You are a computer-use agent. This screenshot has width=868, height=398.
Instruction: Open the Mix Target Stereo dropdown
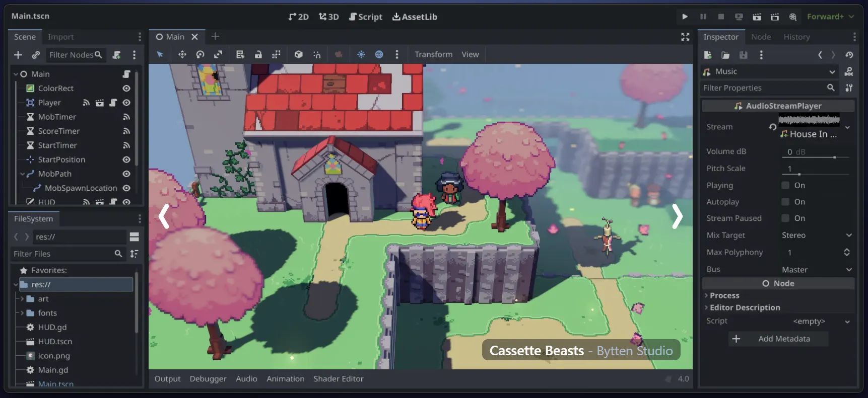point(816,235)
